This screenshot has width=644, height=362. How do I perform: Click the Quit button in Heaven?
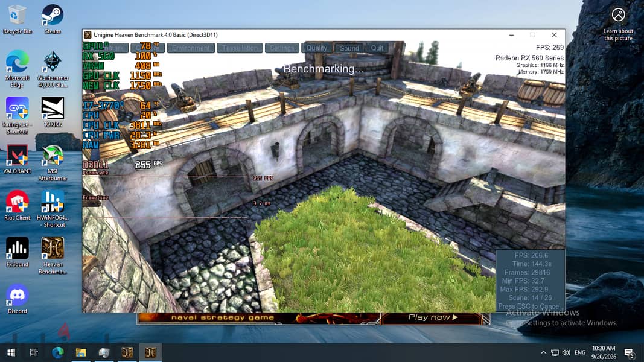point(377,48)
